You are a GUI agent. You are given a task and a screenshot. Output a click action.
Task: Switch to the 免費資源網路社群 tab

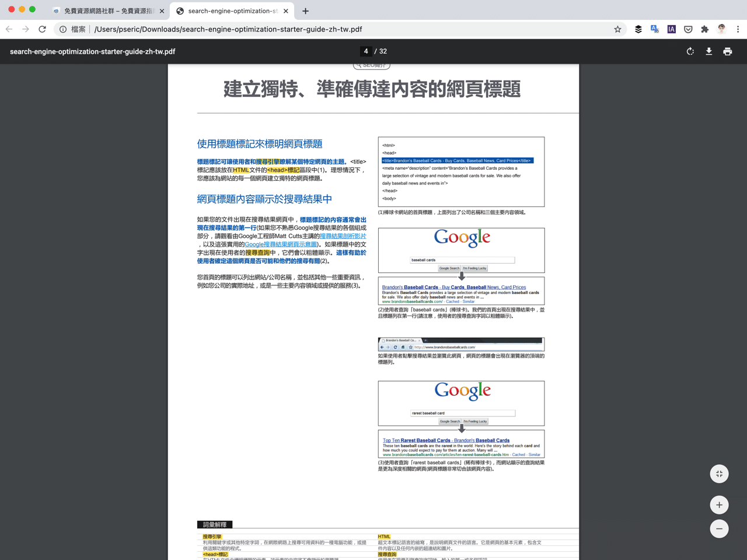pyautogui.click(x=108, y=11)
